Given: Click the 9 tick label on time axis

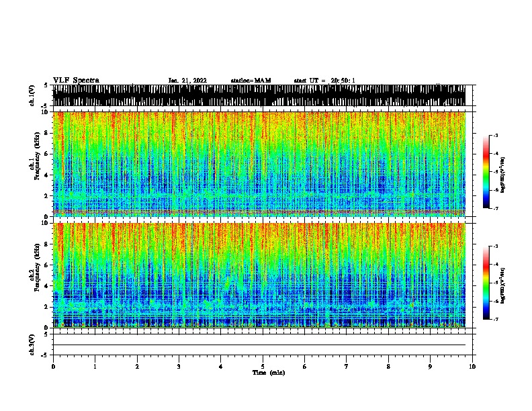Looking at the screenshot, I should pos(430,367).
